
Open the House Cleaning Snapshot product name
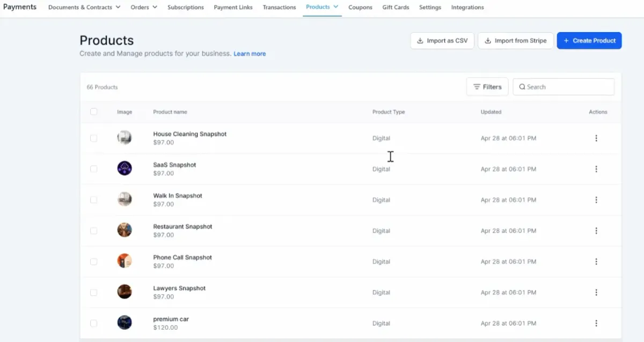(x=190, y=134)
